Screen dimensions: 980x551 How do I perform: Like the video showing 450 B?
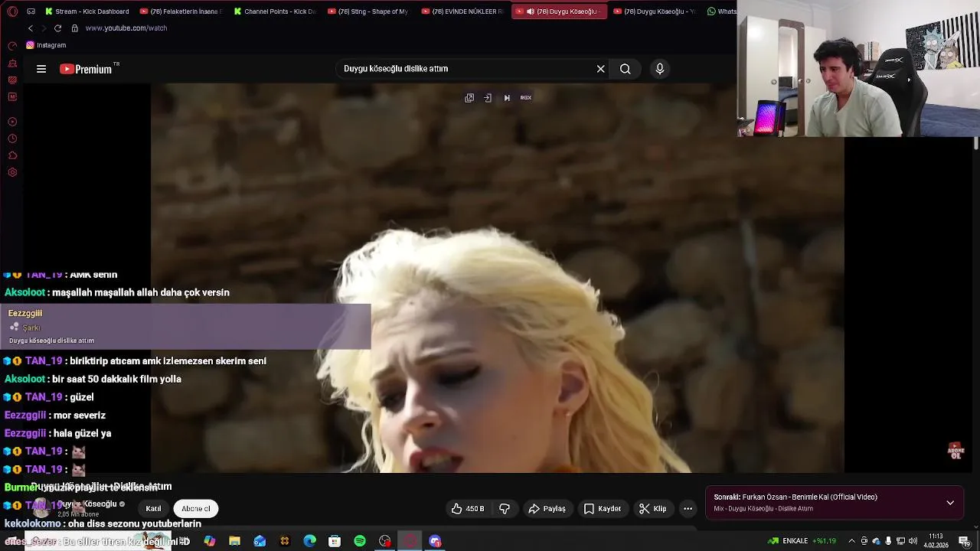coord(467,509)
